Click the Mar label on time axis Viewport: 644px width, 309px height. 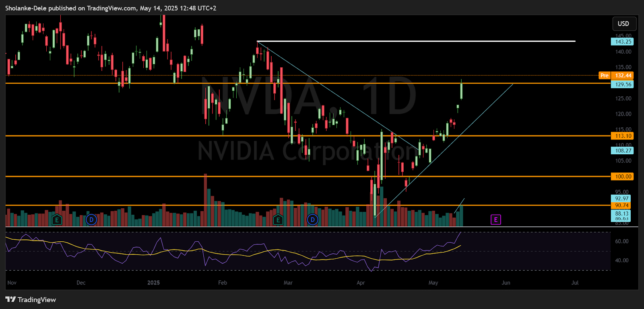click(288, 283)
